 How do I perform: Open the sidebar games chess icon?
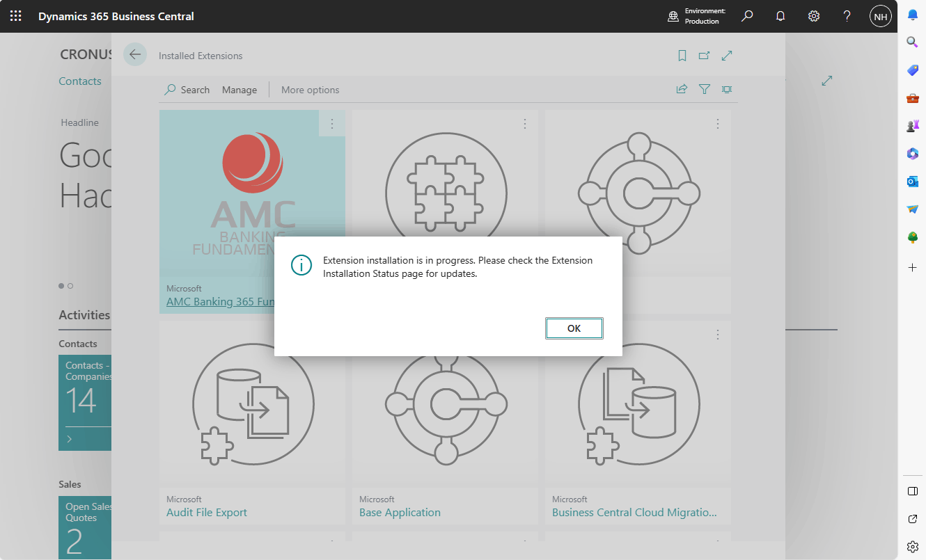912,126
